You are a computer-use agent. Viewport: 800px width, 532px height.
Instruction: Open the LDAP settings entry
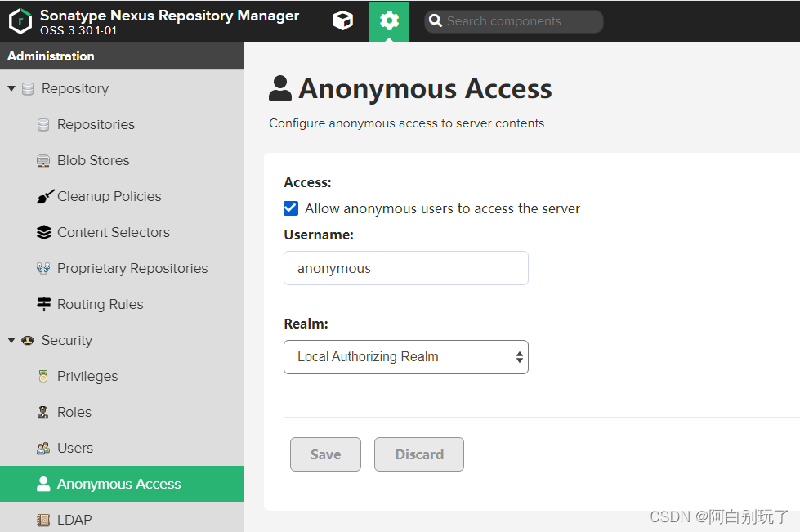pyautogui.click(x=73, y=520)
